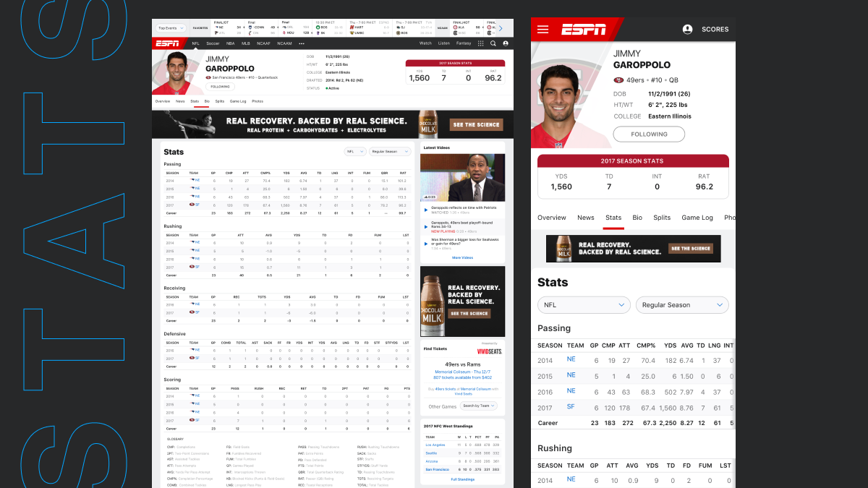The image size is (868, 488).
Task: Click the Following button in desktop player header
Action: pos(221,86)
